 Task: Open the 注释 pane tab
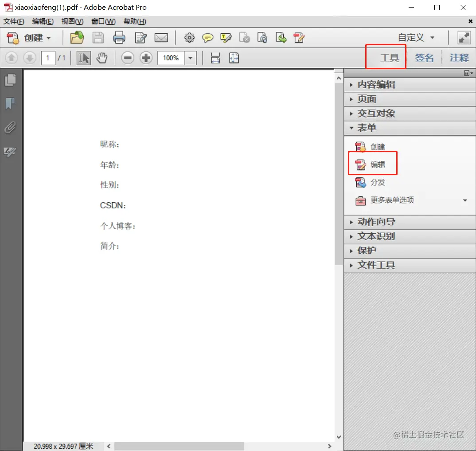click(x=459, y=57)
